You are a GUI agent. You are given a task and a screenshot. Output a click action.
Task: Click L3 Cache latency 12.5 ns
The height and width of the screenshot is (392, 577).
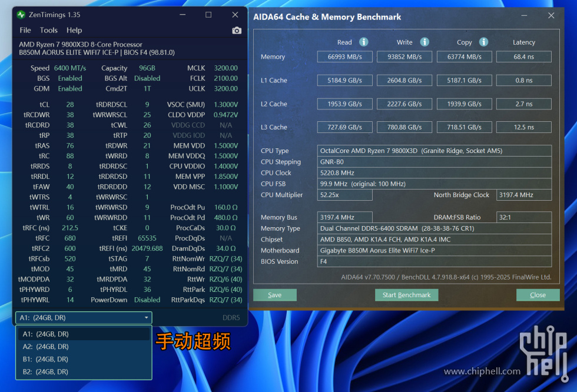[x=523, y=127]
